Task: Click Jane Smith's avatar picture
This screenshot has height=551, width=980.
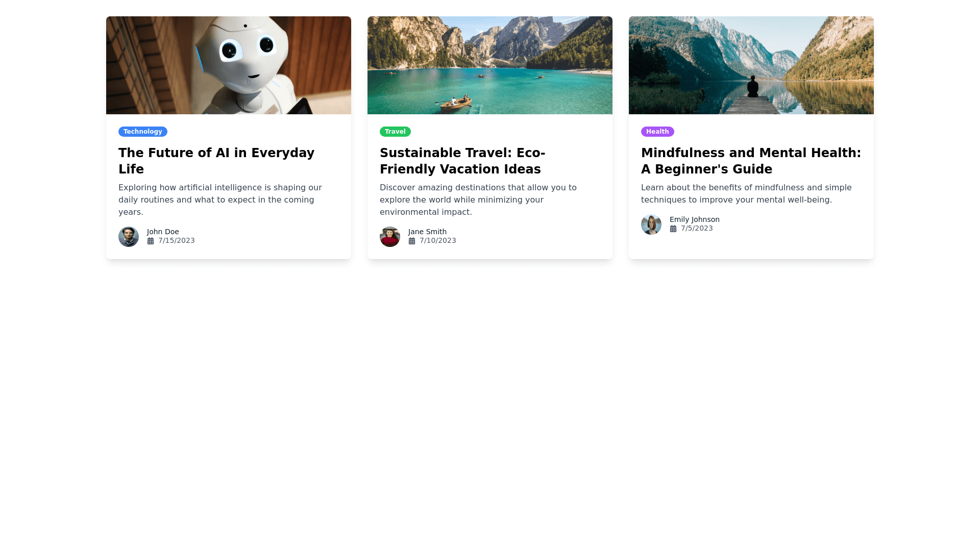Action: point(390,237)
